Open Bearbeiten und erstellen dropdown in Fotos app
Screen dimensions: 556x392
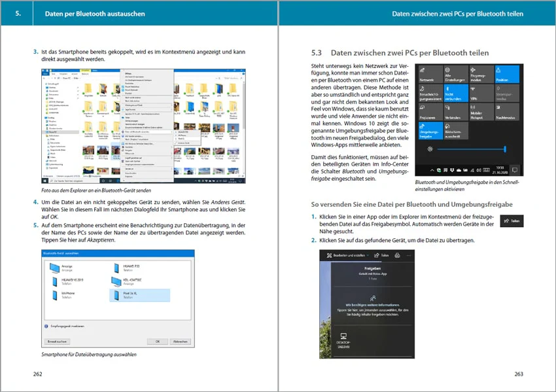[348, 255]
